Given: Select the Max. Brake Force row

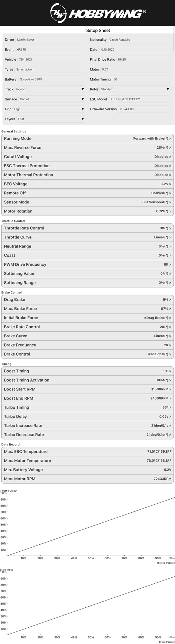Looking at the screenshot, I should 87,309.
